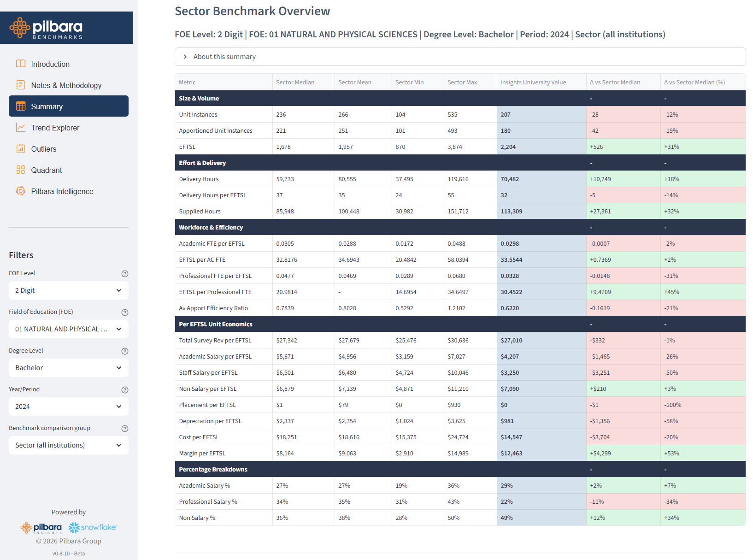
Task: Navigate to the Summary menu entry
Action: 47,106
